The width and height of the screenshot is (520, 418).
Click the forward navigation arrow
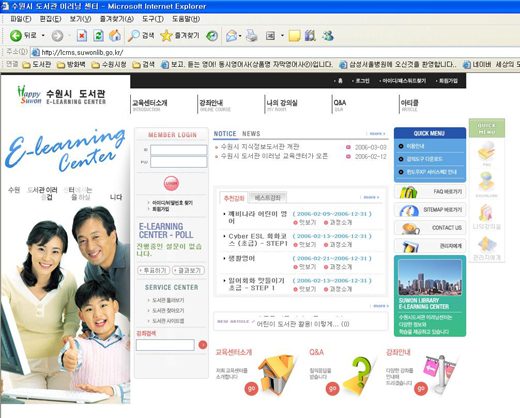tap(57, 36)
